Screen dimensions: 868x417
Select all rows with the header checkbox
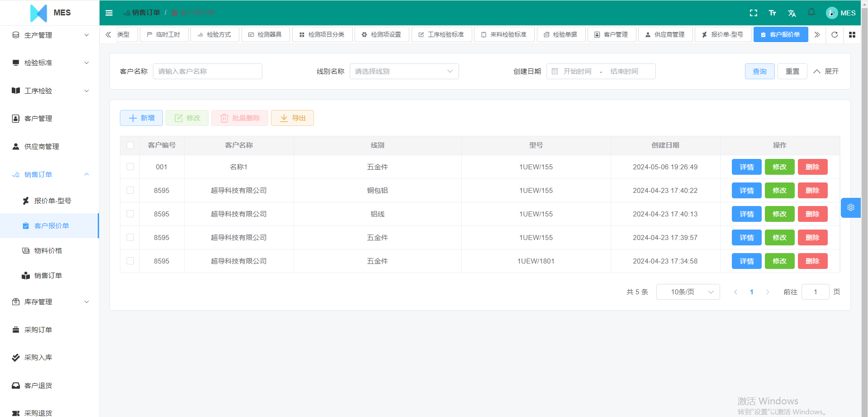pyautogui.click(x=130, y=145)
